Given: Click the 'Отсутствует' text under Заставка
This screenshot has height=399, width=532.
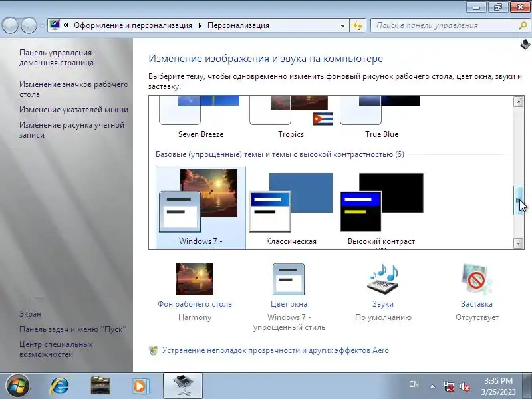Looking at the screenshot, I should pyautogui.click(x=477, y=317).
